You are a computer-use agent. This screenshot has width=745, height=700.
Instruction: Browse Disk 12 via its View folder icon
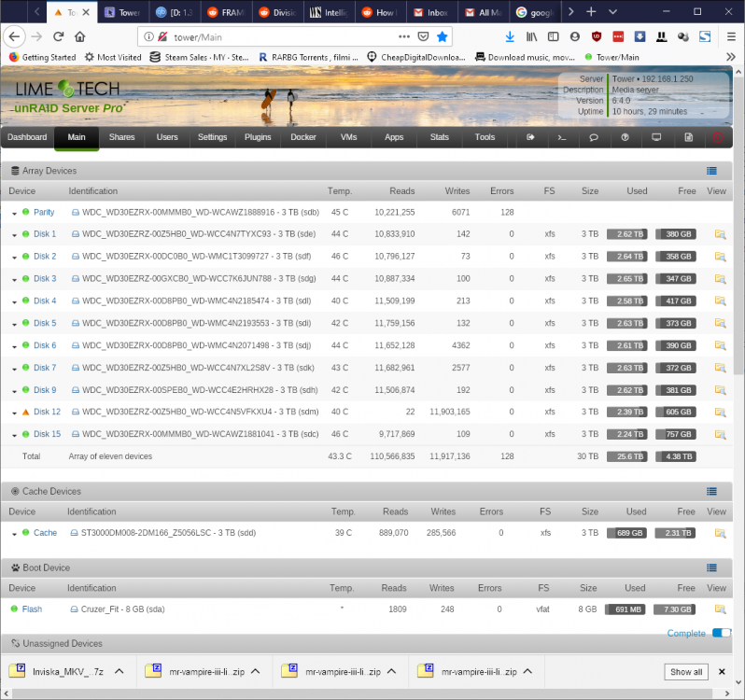pos(721,413)
